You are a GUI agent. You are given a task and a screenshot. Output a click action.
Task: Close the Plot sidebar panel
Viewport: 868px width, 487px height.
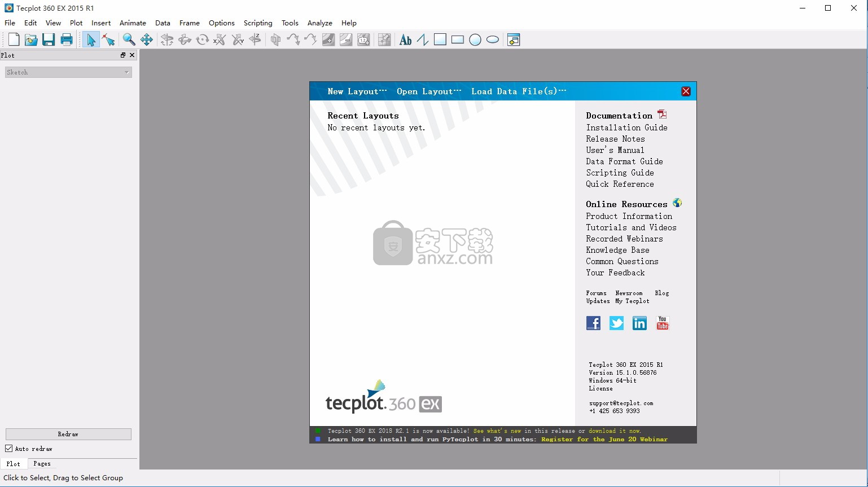(132, 55)
